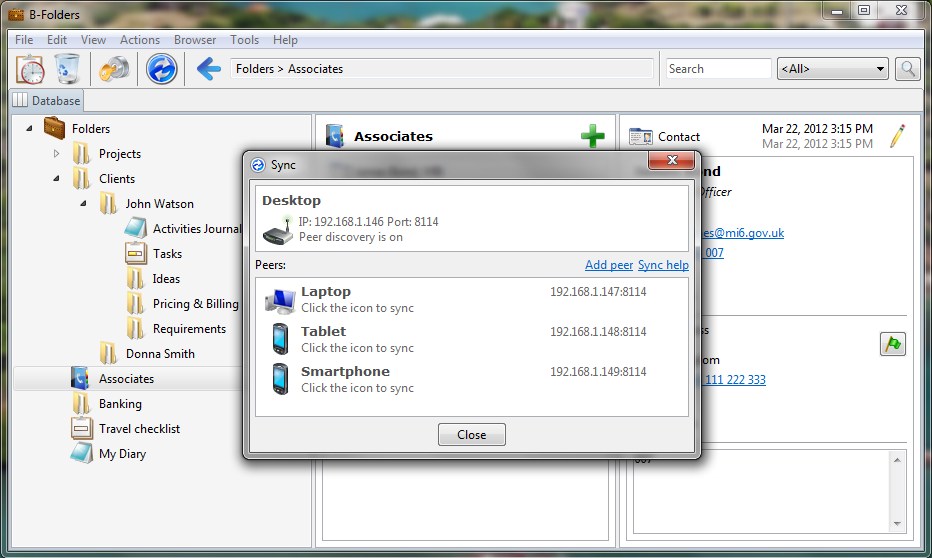932x558 pixels.
Task: Click the Peer discovery is on text
Action: coord(351,237)
